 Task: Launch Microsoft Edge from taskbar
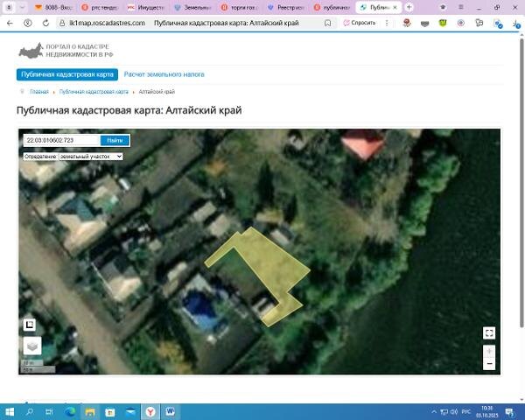70,411
